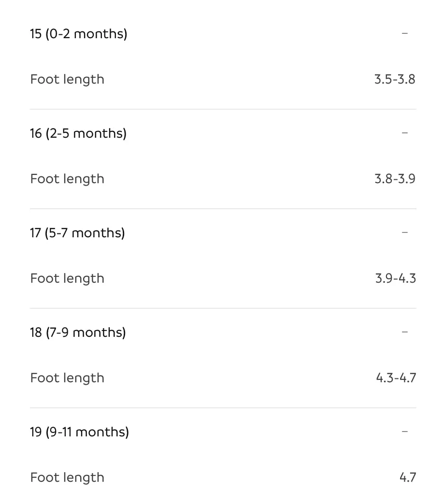Image resolution: width=443 pixels, height=504 pixels.
Task: Click the 3.5-3.8 foot length value
Action: coord(395,79)
